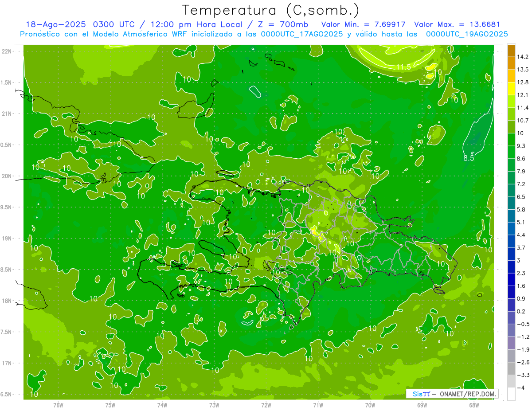Click the '8.5' contour label
The width and height of the screenshot is (532, 411).
coord(469,157)
